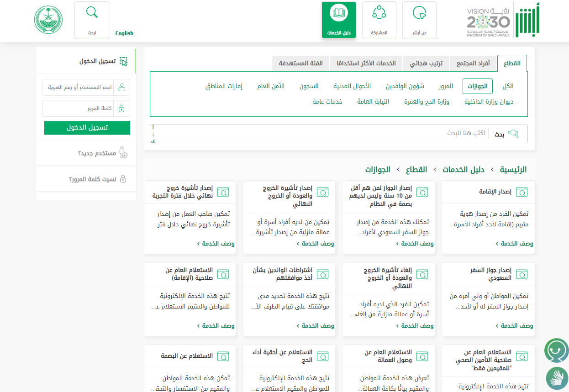Image resolution: width=569 pixels, height=392 pixels.
Task: Click the green تسجيل الدخول login button
Action: pyautogui.click(x=87, y=128)
